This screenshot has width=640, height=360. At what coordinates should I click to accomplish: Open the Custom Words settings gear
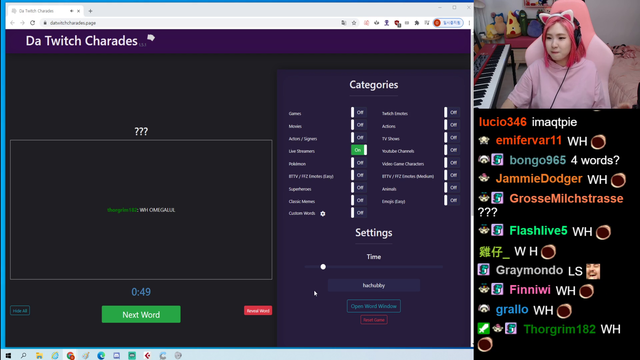click(323, 213)
